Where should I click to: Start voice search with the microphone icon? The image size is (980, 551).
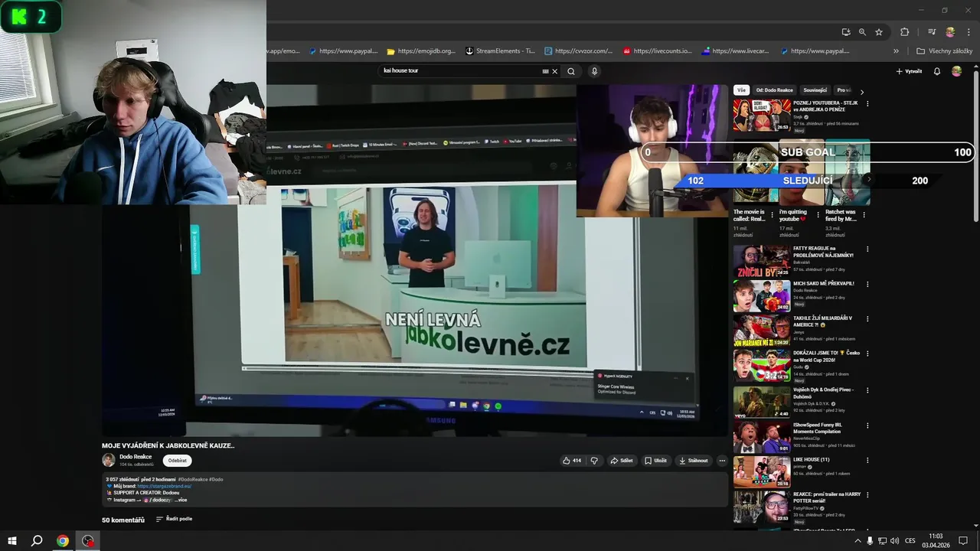point(594,71)
